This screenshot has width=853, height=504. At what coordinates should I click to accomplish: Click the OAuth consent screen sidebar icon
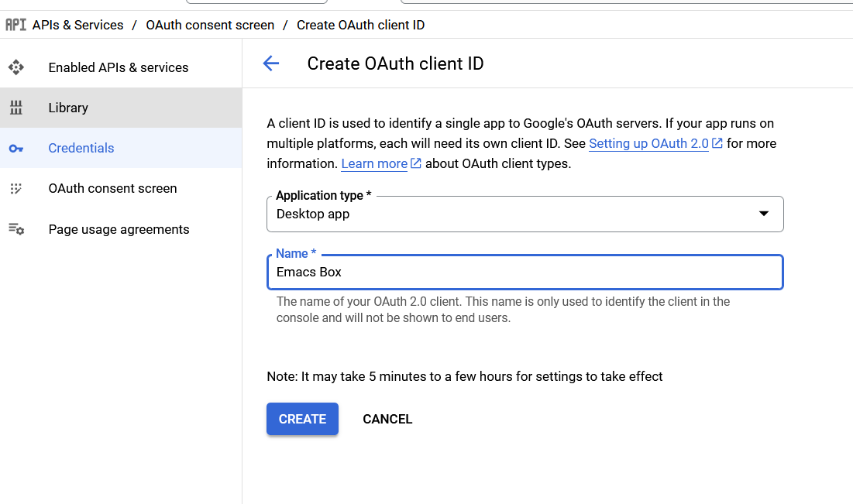(16, 189)
